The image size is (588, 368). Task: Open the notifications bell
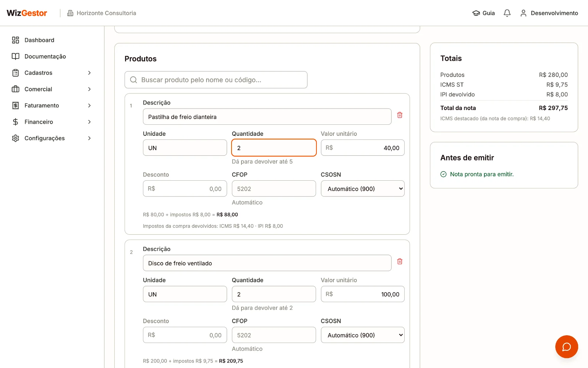507,13
